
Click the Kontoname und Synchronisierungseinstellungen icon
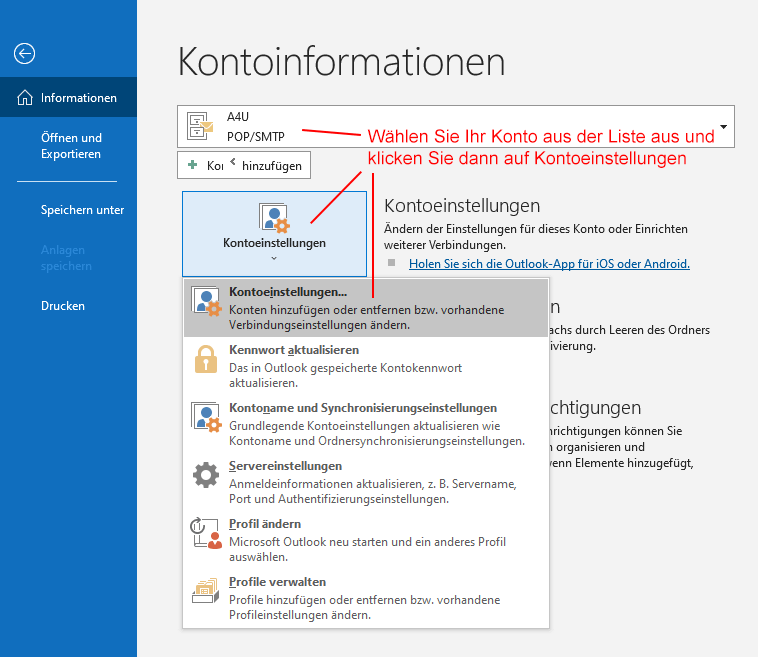coord(206,417)
